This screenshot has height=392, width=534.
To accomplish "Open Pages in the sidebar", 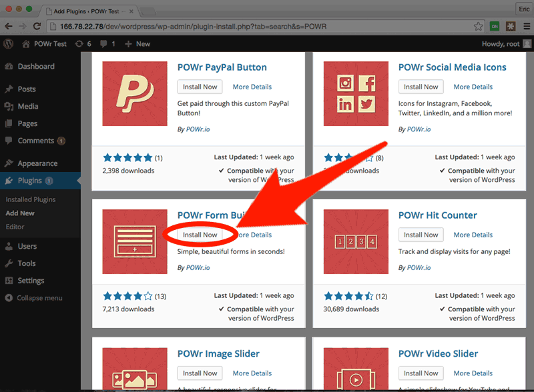I will click(x=27, y=123).
